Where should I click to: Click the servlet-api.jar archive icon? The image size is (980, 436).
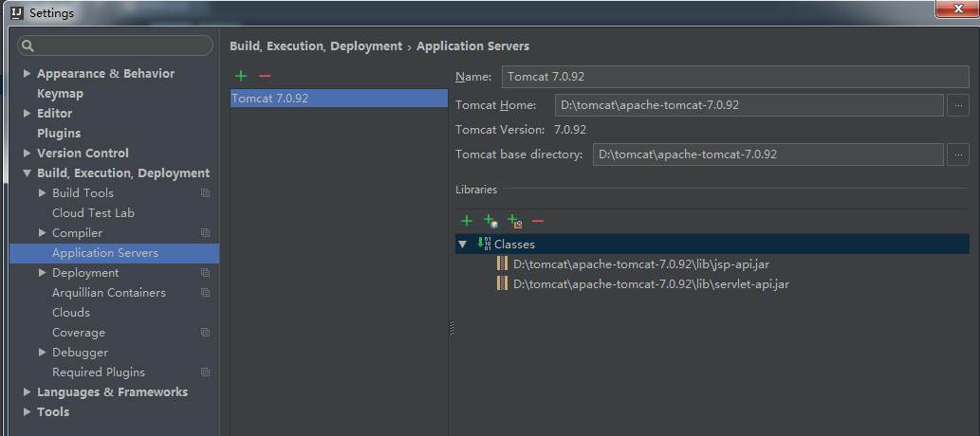tap(502, 283)
